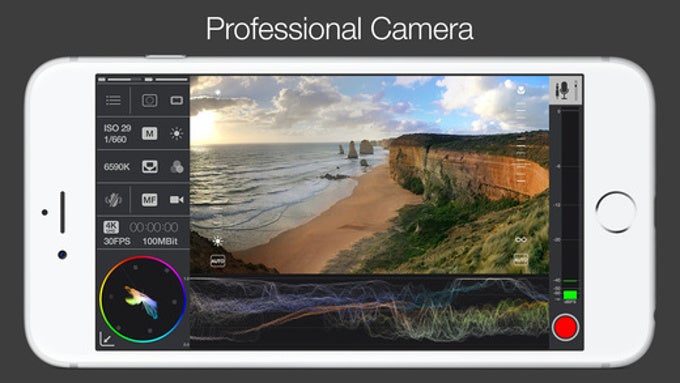Tap the beach scene in the viewfinder
This screenshot has width=680, height=383.
(369, 175)
